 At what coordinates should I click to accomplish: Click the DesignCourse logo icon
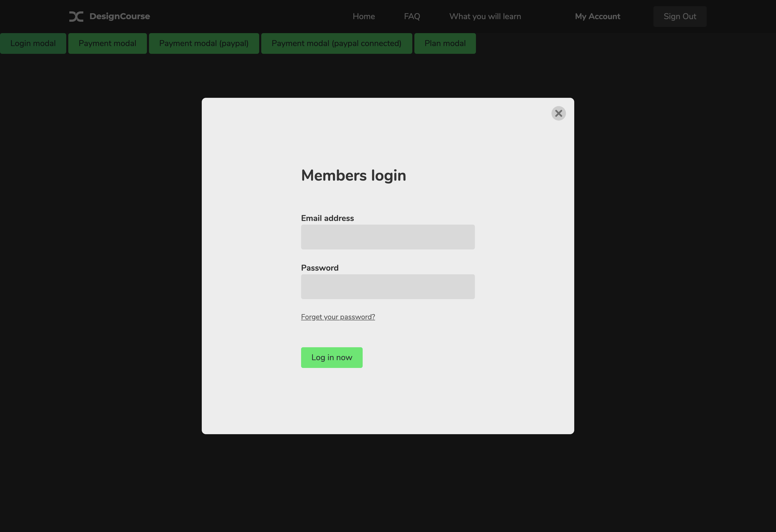pos(76,16)
